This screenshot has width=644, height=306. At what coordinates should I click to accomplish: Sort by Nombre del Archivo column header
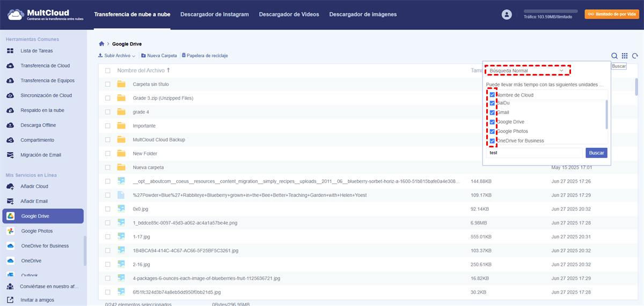point(144,70)
